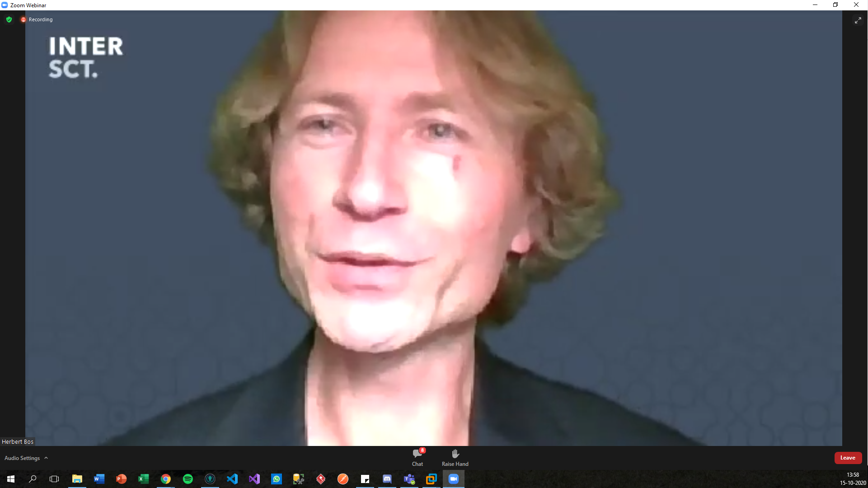Click the Raise Hand icon
Viewport: 868px width, 488px height.
point(454,454)
